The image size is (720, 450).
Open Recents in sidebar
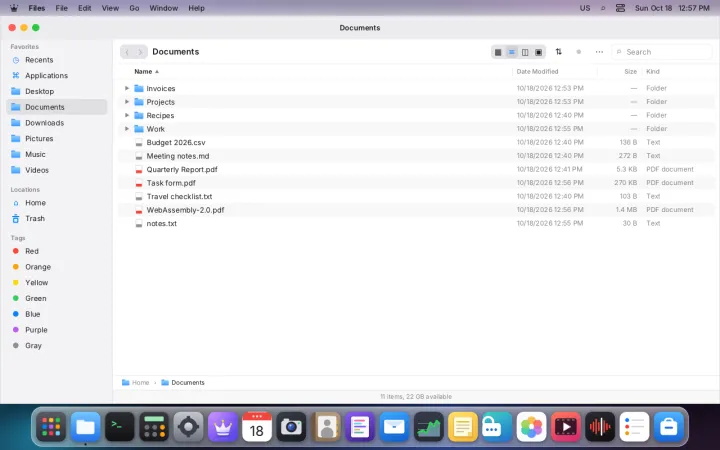[x=56, y=60]
